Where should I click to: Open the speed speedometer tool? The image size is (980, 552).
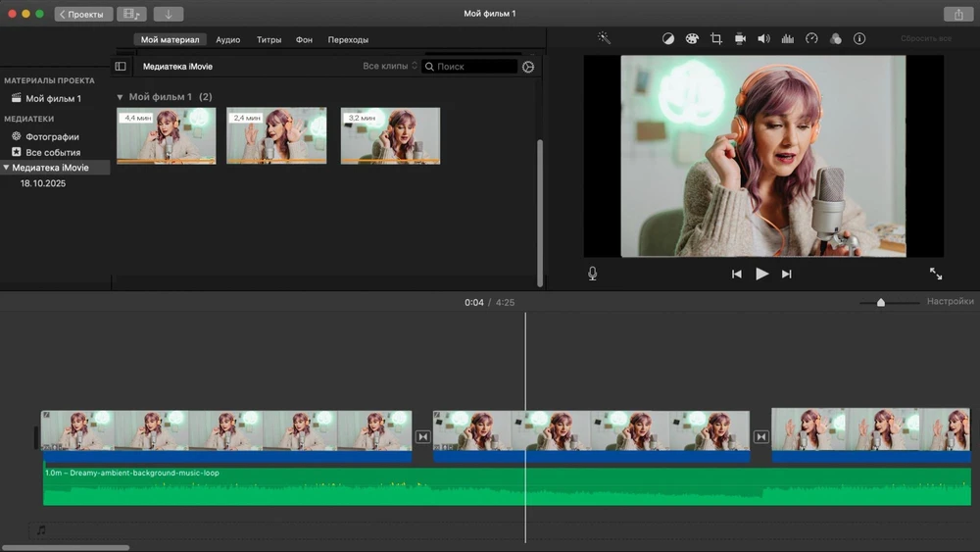pyautogui.click(x=811, y=39)
